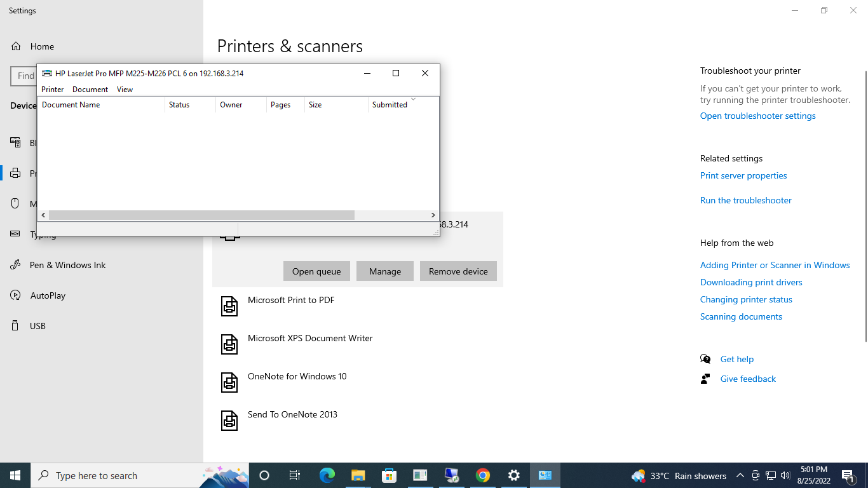Image resolution: width=868 pixels, height=488 pixels.
Task: Sort queue by the Status column header
Action: (x=190, y=105)
